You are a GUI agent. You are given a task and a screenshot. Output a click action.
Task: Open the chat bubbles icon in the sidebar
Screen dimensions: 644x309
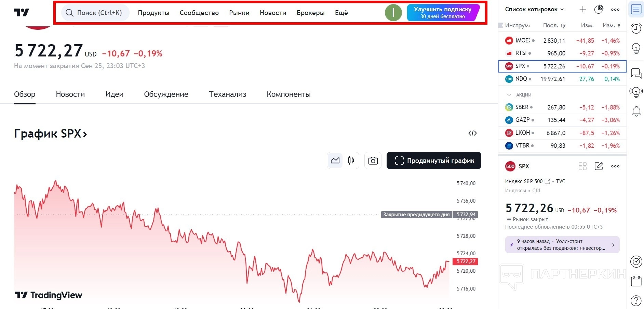coord(636,73)
